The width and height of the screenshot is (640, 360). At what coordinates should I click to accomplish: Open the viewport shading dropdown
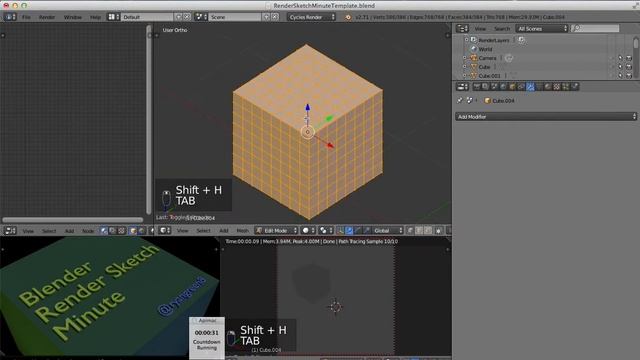[308, 231]
